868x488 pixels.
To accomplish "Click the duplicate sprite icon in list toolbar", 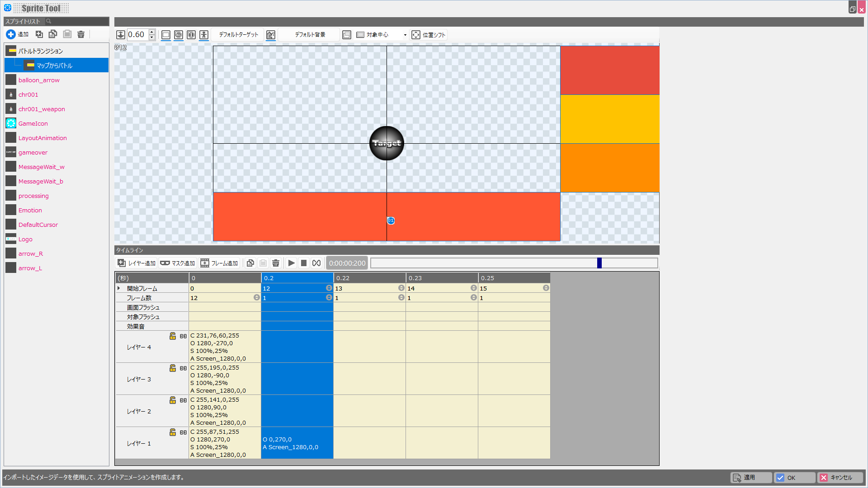I will coord(39,34).
